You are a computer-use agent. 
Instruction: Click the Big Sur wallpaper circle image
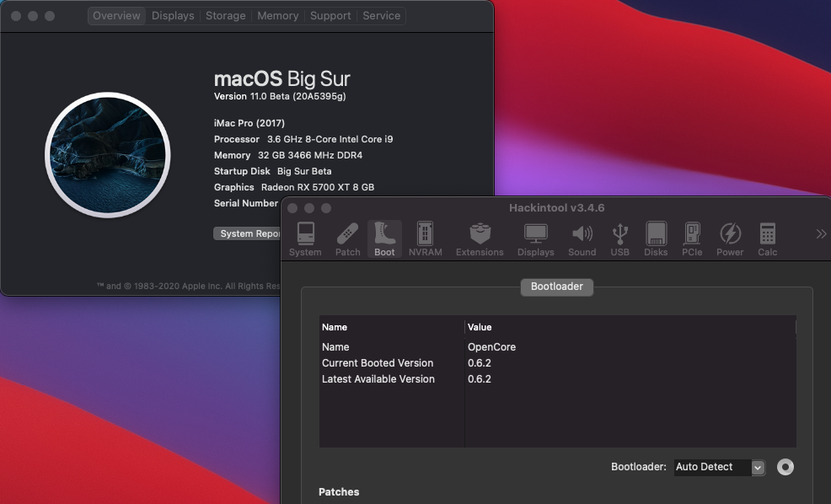(x=108, y=155)
